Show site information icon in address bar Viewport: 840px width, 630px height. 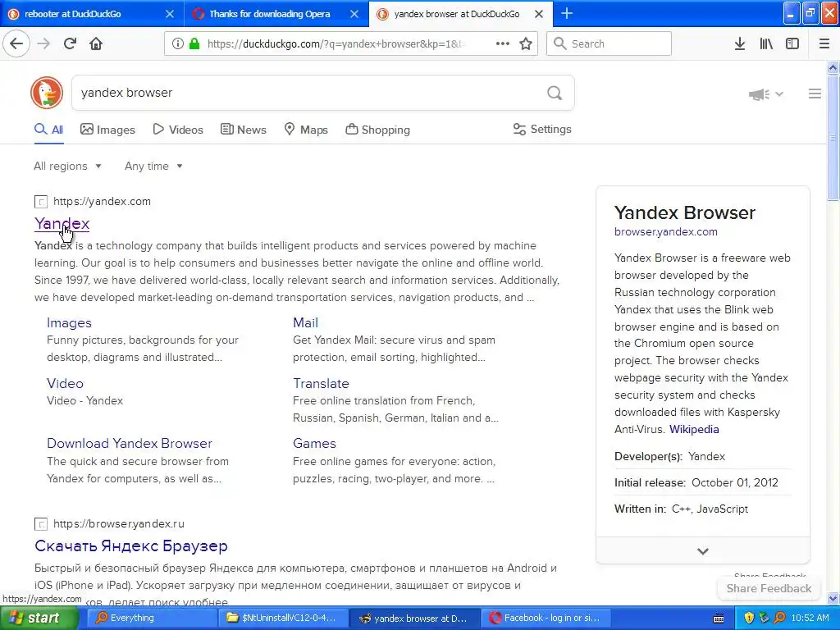(x=177, y=43)
